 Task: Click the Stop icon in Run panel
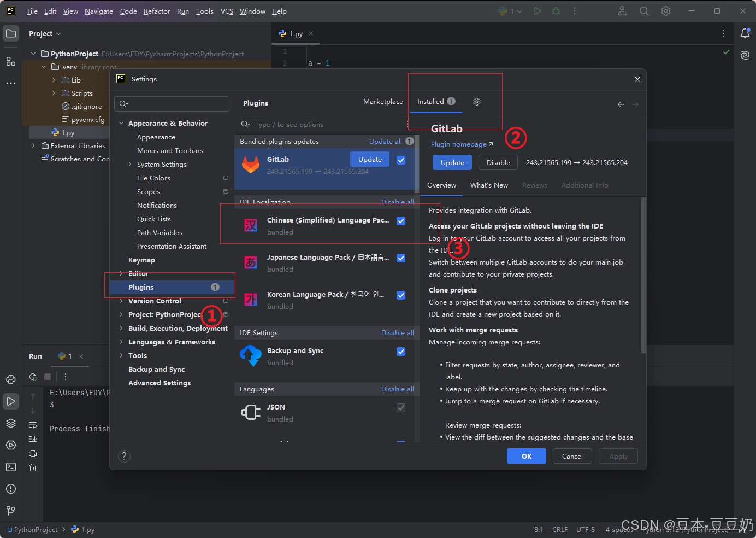click(x=48, y=377)
